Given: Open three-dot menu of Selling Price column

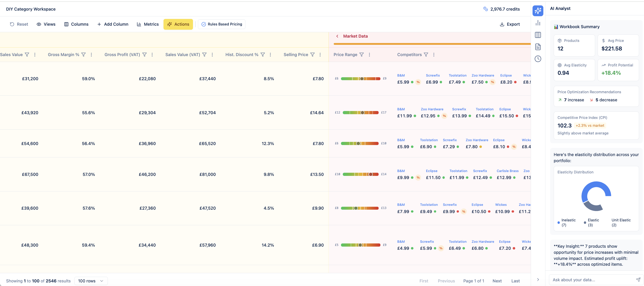Looking at the screenshot, I should pyautogui.click(x=320, y=54).
